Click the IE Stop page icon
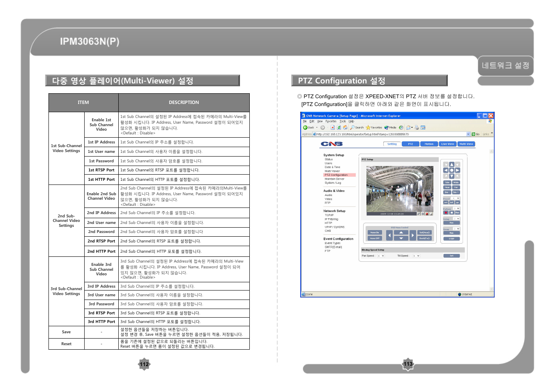This screenshot has height=392, width=555. point(333,127)
